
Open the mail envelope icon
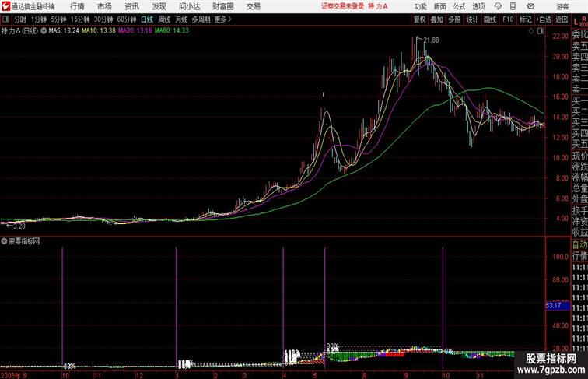click(x=530, y=6)
